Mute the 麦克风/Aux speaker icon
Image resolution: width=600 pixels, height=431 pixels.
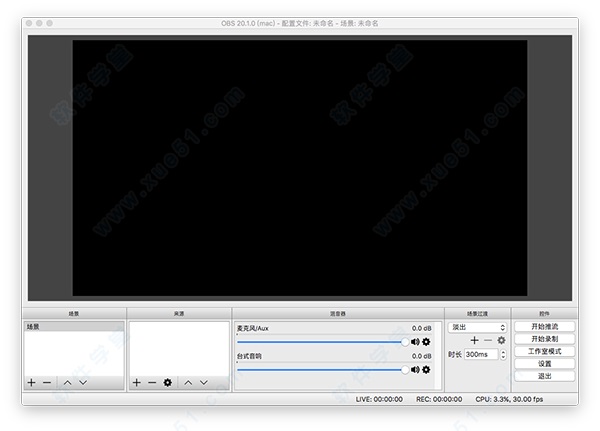[415, 342]
